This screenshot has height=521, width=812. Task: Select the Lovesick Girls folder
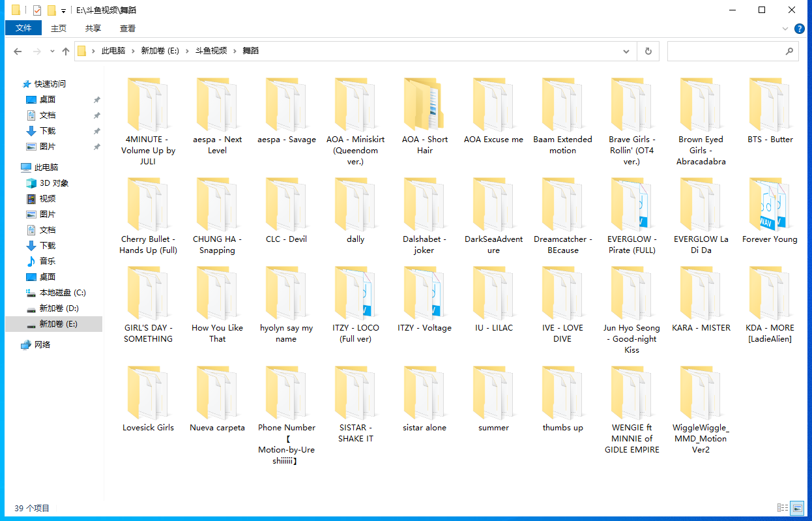[148, 399]
